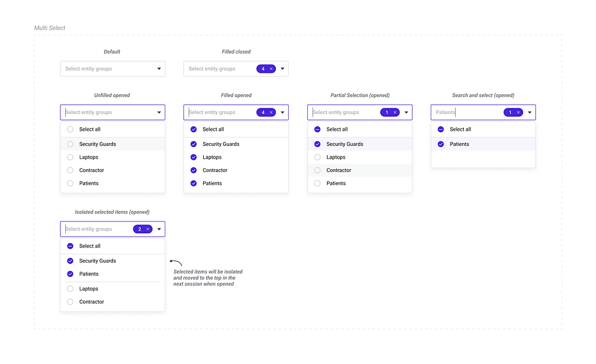Check Select all in the Unfilled opened list

point(70,129)
